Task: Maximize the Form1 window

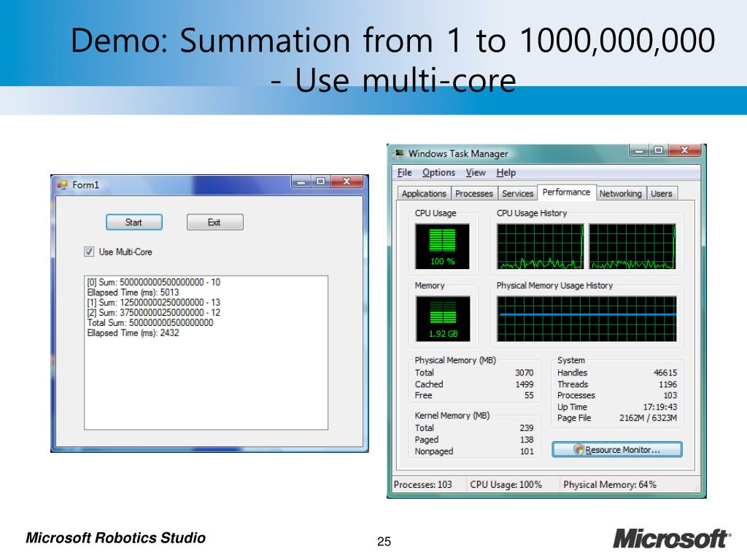Action: tap(320, 182)
